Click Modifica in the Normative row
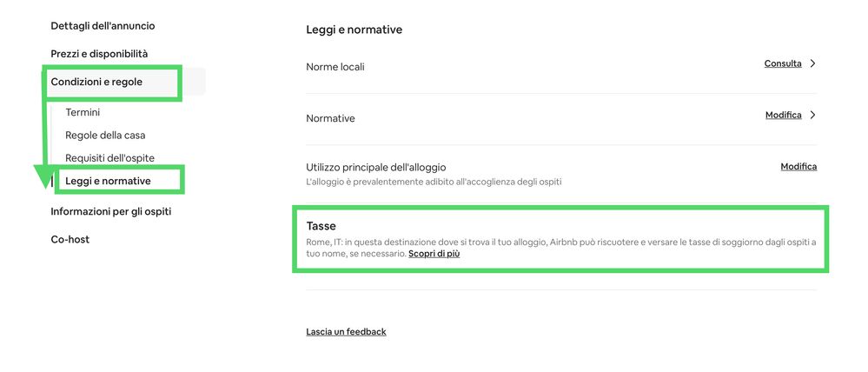The height and width of the screenshot is (372, 868). [783, 115]
